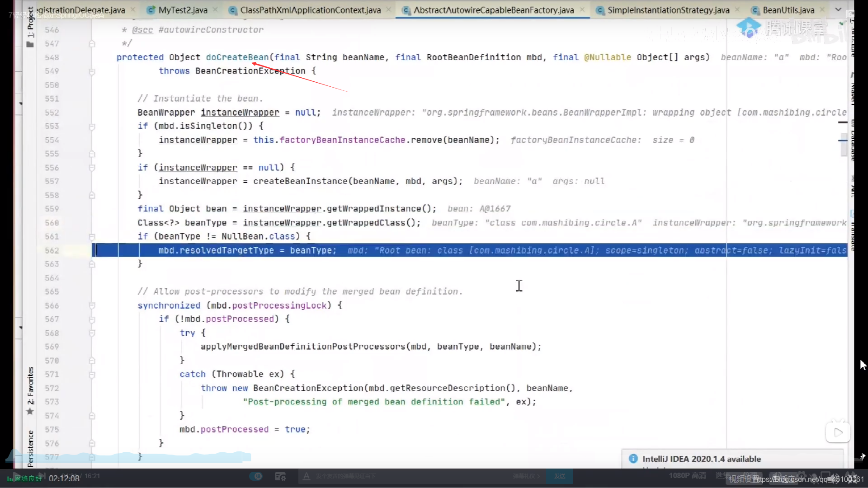The image size is (868, 488).
Task: Collapse the catch block at line 571
Action: tap(92, 375)
